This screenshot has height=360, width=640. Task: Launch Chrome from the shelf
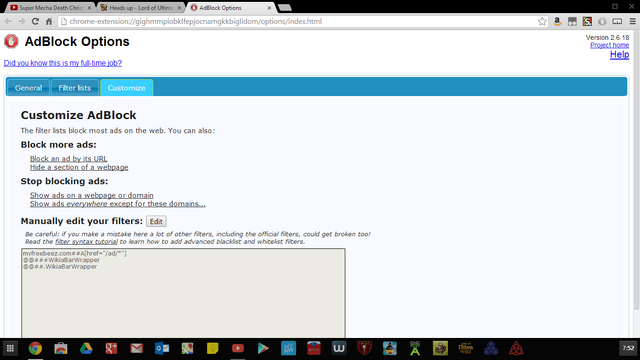pyautogui.click(x=36, y=349)
